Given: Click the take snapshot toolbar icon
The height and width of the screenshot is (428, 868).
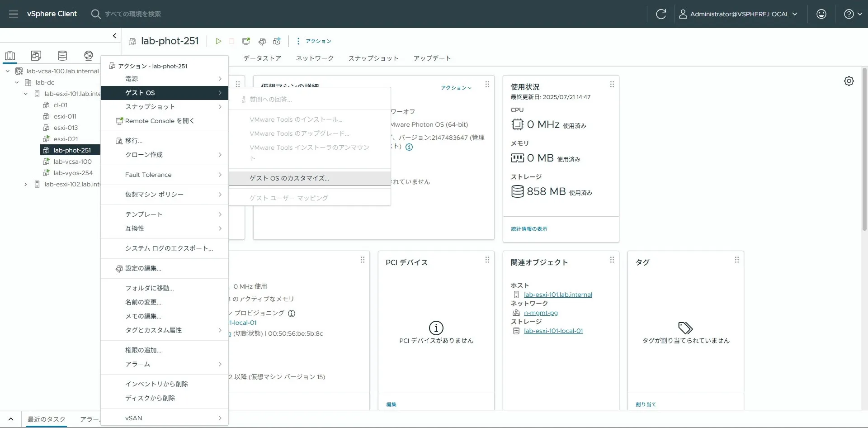Looking at the screenshot, I should (277, 41).
